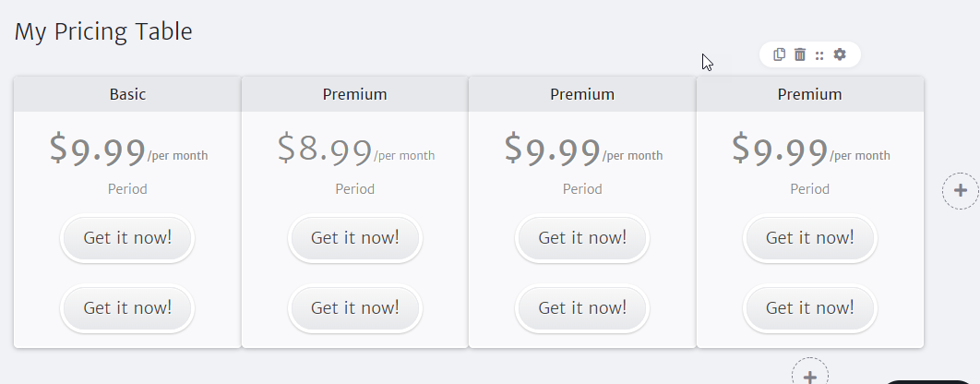Add a column using the side plus button
This screenshot has width=980, height=384.
point(961,191)
